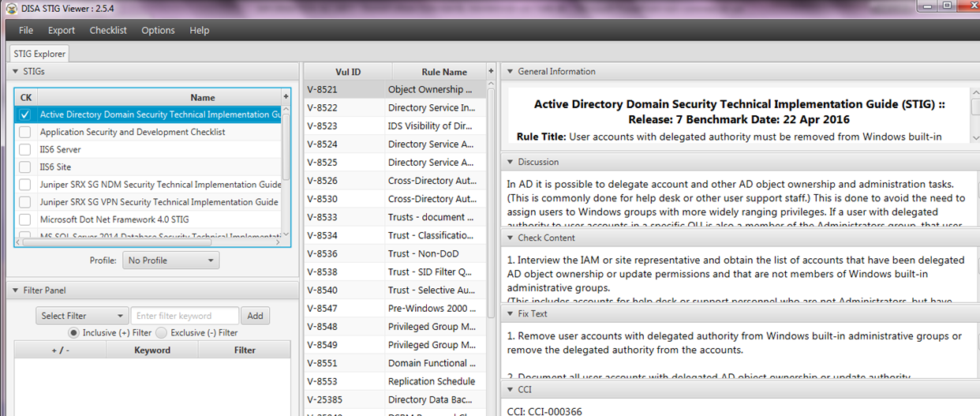The height and width of the screenshot is (416, 980).
Task: Click the vulnerability list vertical scrollbar
Action: point(492,197)
